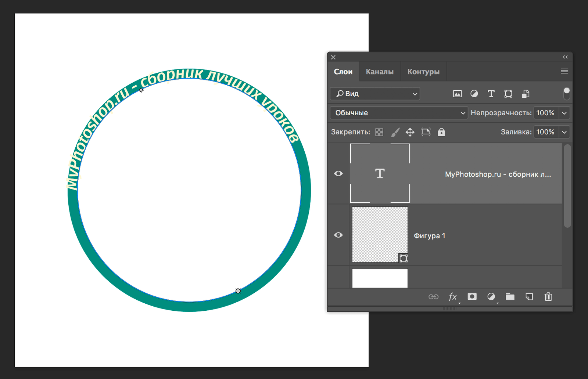
Task: Switch to the Каналы tab
Action: tap(380, 72)
